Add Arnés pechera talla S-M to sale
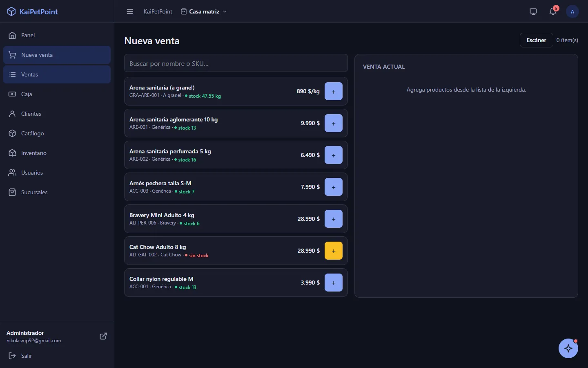 point(334,187)
